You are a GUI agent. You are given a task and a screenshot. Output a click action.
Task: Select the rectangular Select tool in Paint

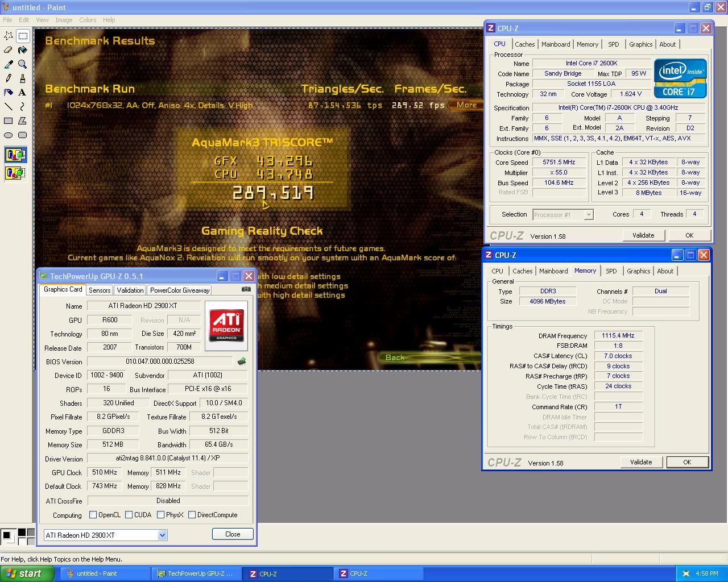coord(23,36)
